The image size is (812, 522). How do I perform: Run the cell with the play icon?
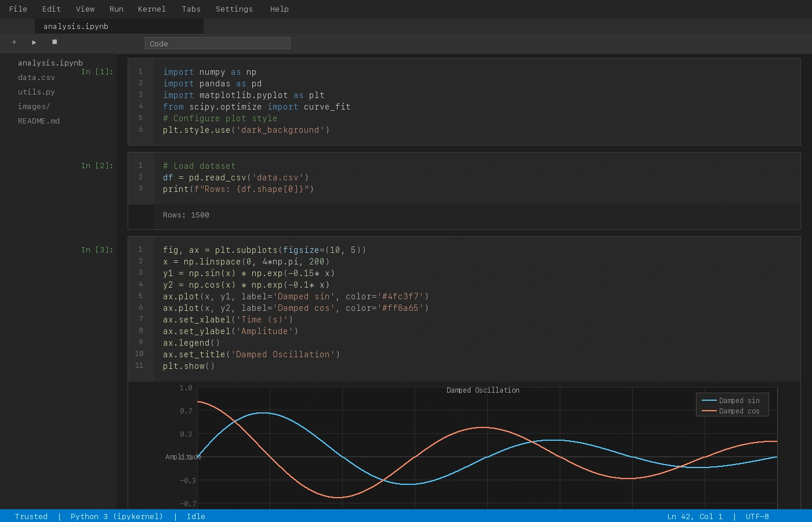[34, 42]
